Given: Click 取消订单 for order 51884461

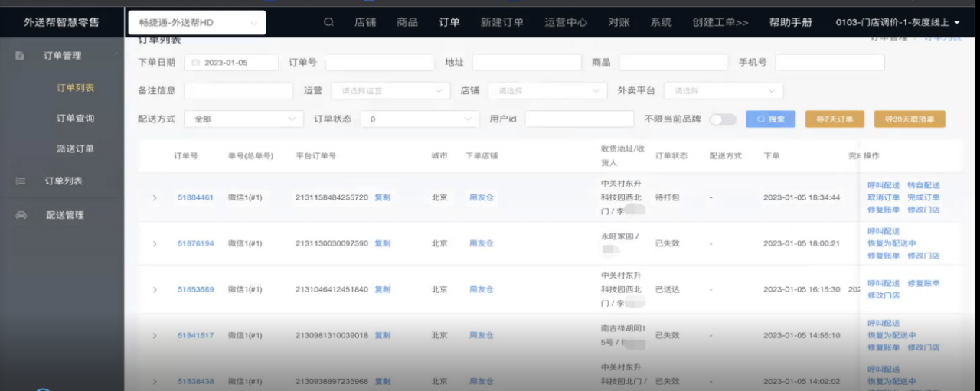Looking at the screenshot, I should (x=883, y=197).
